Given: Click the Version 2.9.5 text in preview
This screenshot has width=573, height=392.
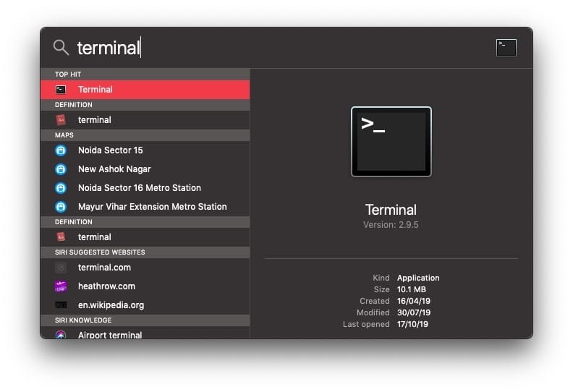Looking at the screenshot, I should pyautogui.click(x=391, y=225).
